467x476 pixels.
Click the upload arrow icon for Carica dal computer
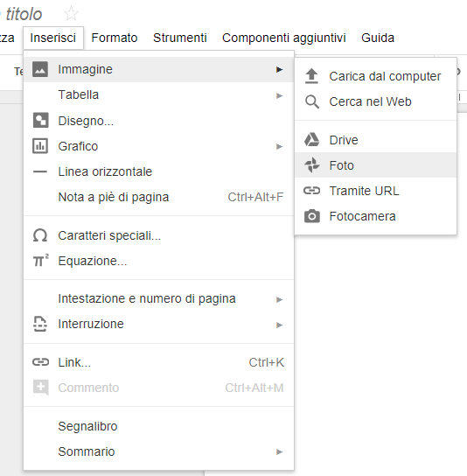coord(311,76)
